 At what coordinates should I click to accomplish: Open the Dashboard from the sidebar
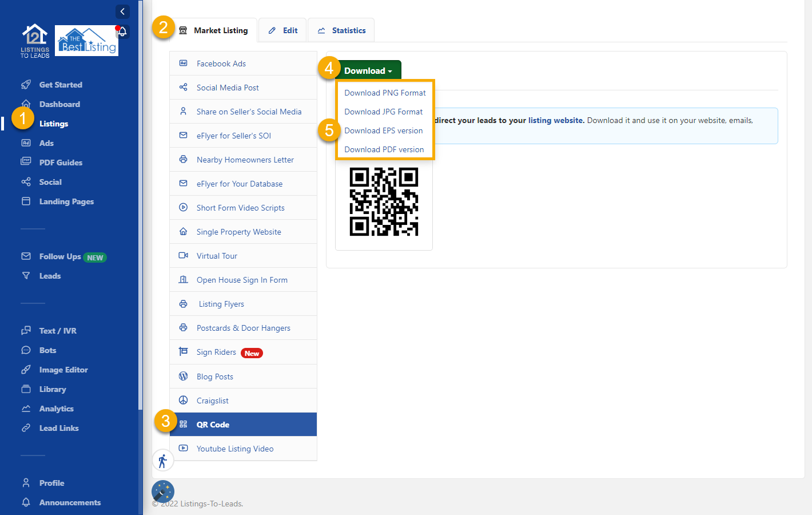tap(59, 104)
